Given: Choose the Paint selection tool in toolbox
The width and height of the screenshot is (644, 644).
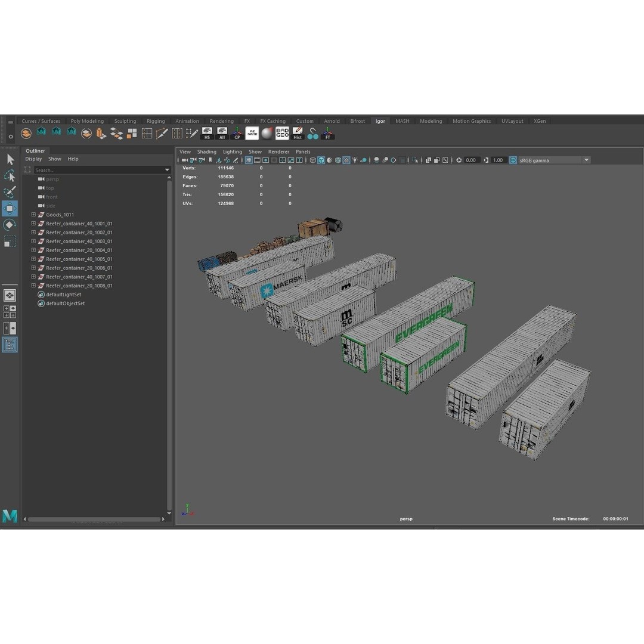Looking at the screenshot, I should [10, 192].
